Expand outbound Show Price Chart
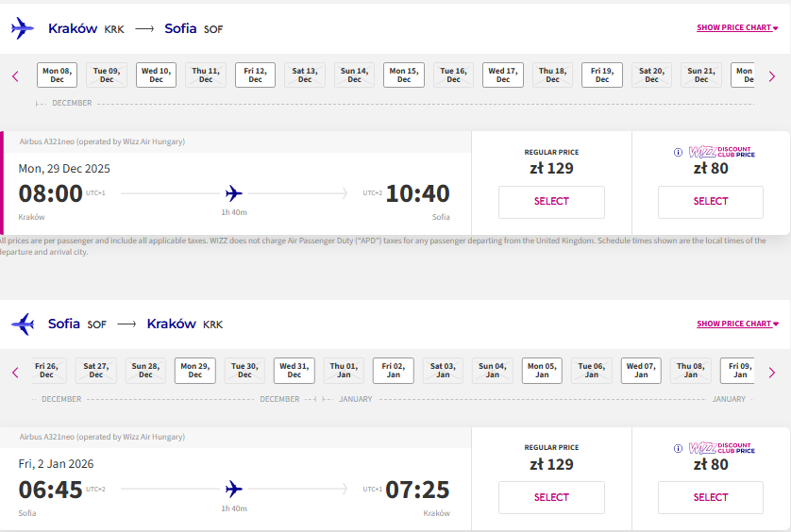The height and width of the screenshot is (532, 791). tap(737, 27)
